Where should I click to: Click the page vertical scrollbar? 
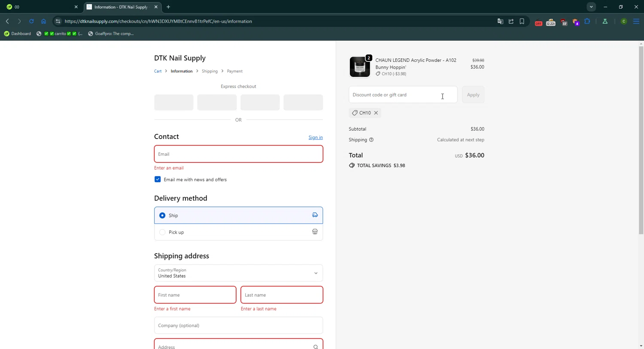[641, 140]
